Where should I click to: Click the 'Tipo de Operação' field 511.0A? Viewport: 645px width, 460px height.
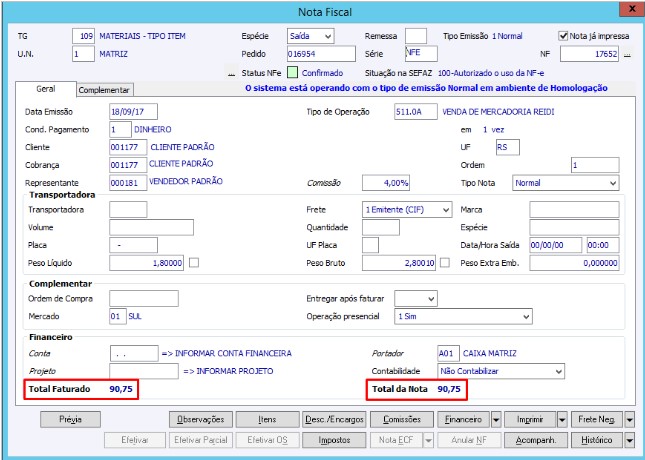pyautogui.click(x=416, y=112)
